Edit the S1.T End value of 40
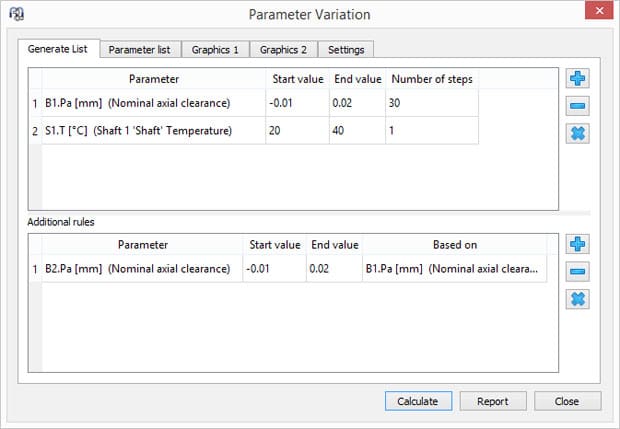The width and height of the screenshot is (620, 429). point(357,130)
